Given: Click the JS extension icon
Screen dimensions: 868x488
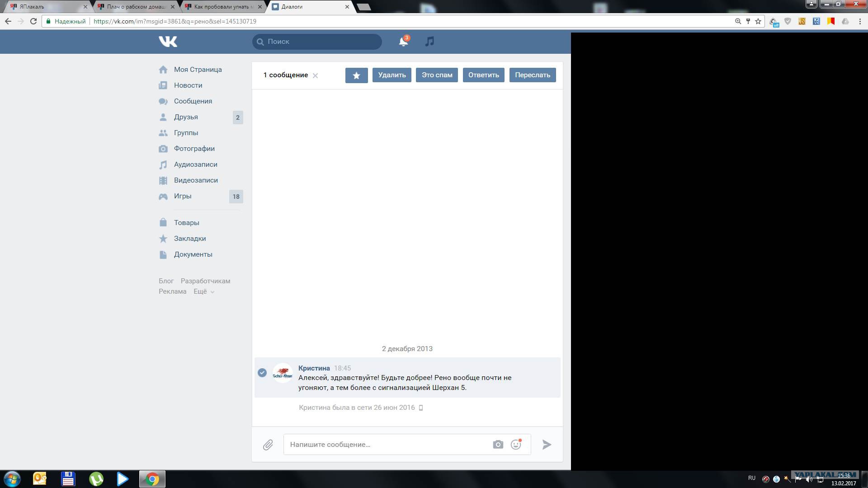Looking at the screenshot, I should pyautogui.click(x=802, y=21).
